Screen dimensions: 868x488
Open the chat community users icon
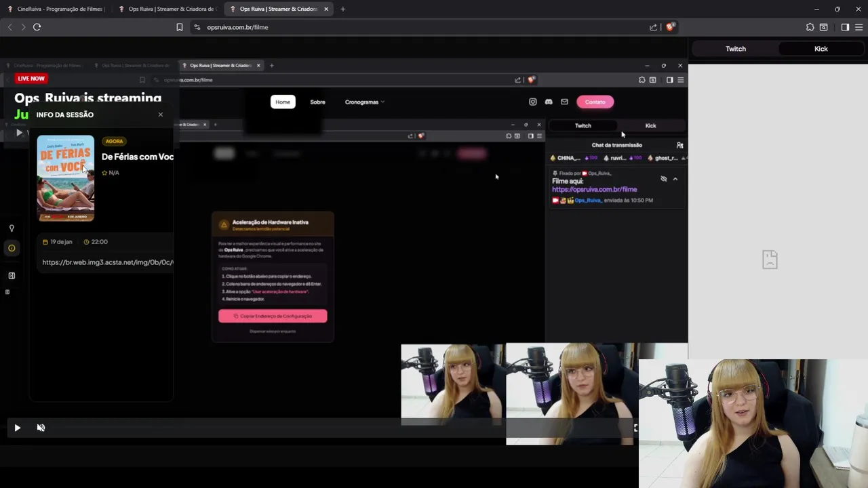[679, 145]
